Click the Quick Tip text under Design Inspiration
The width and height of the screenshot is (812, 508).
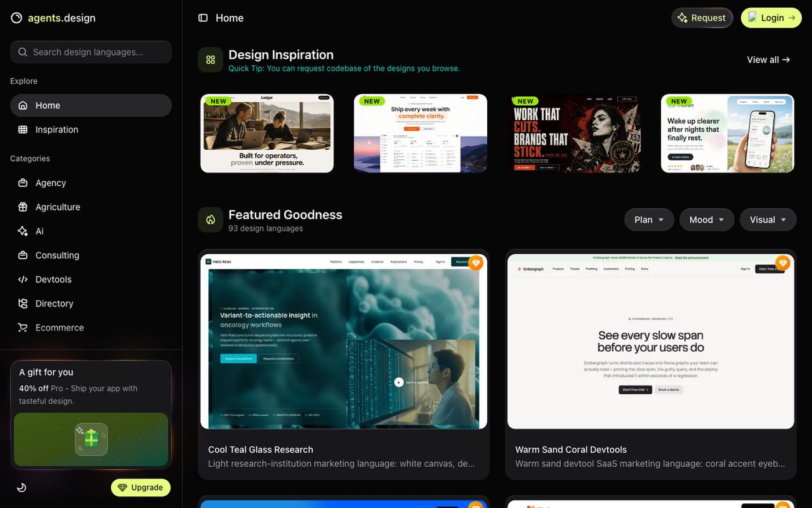coord(344,69)
